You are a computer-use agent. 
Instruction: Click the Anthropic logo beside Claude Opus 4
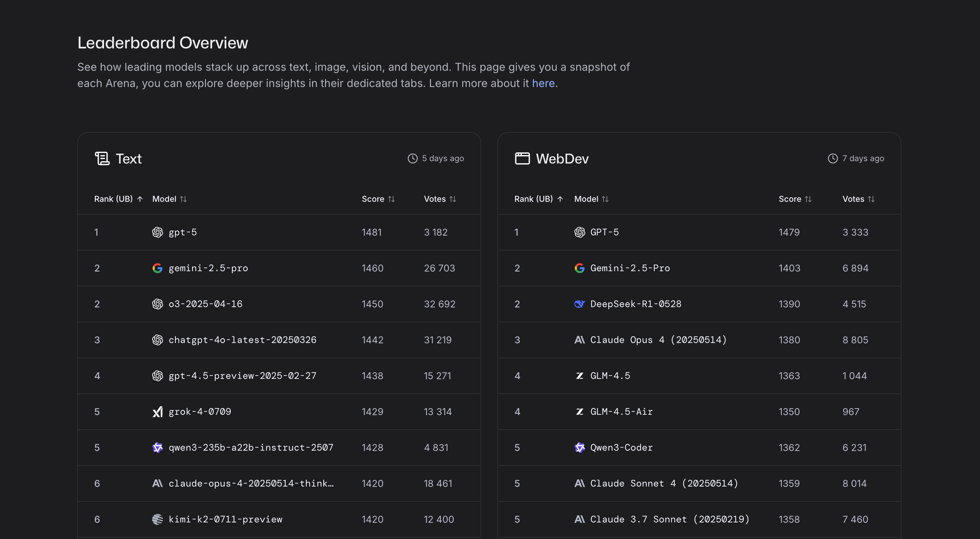[579, 340]
